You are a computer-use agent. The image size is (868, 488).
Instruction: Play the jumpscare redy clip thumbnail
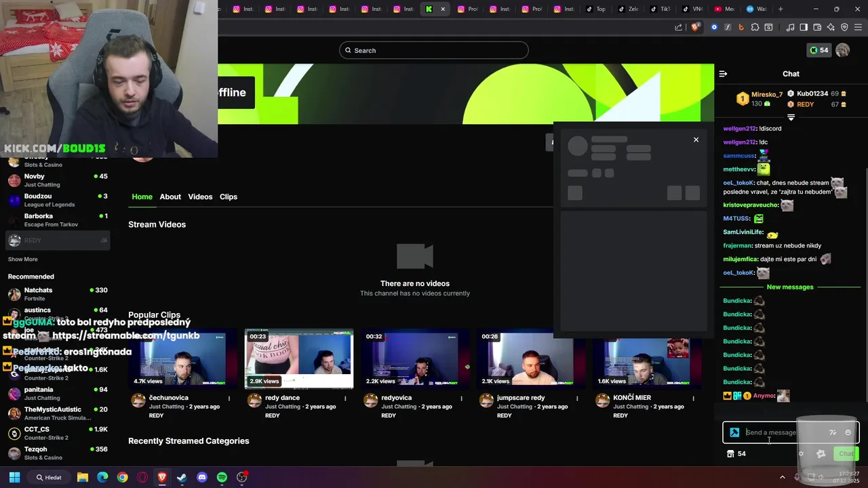(x=531, y=359)
